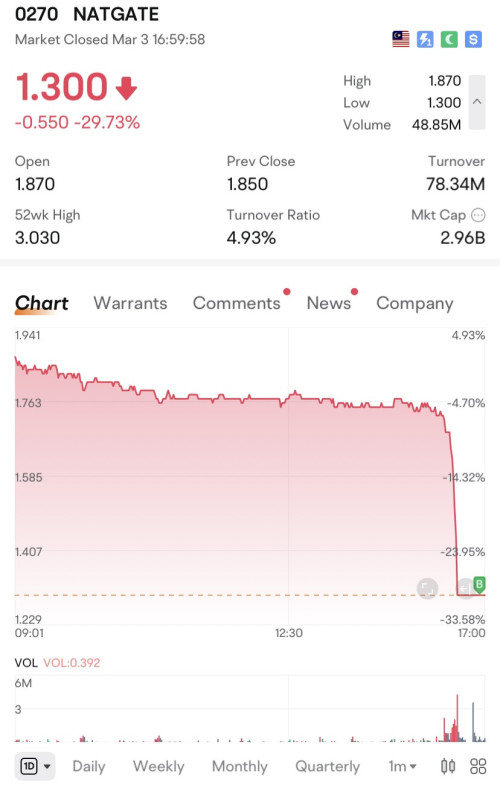Tap the blue dollar sign icon
The height and width of the screenshot is (791, 500).
tap(473, 39)
